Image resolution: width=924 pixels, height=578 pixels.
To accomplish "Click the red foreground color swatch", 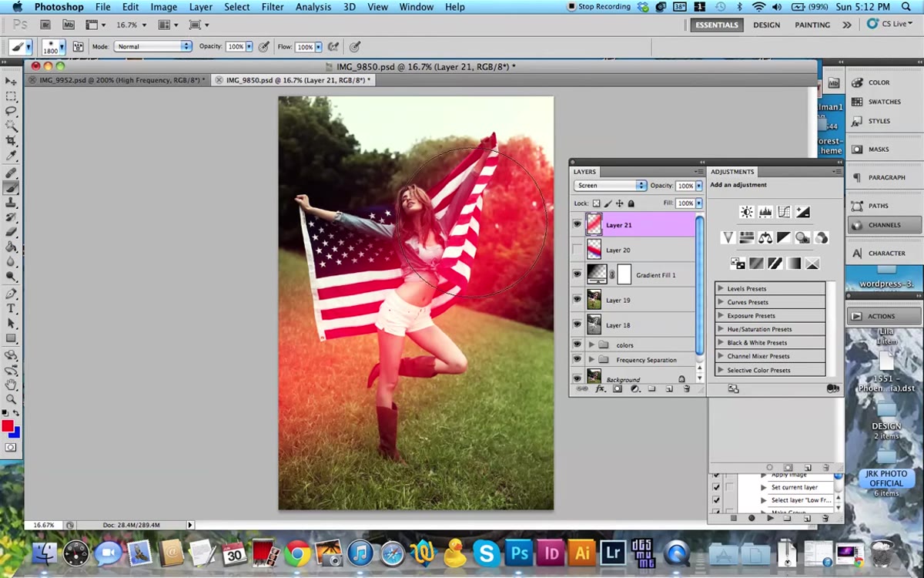I will 8,426.
